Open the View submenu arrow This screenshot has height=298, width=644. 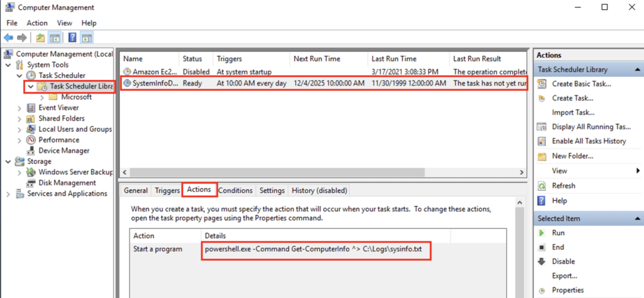(638, 171)
